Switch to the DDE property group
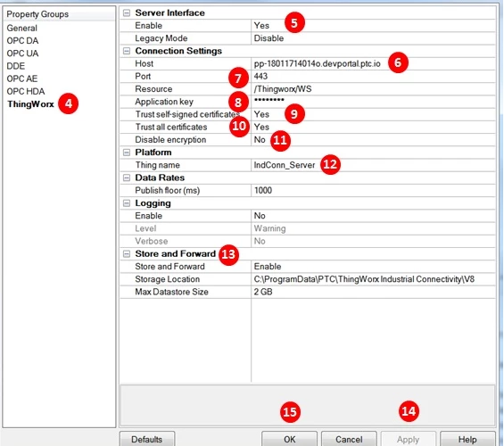The image size is (504, 446). 15,66
